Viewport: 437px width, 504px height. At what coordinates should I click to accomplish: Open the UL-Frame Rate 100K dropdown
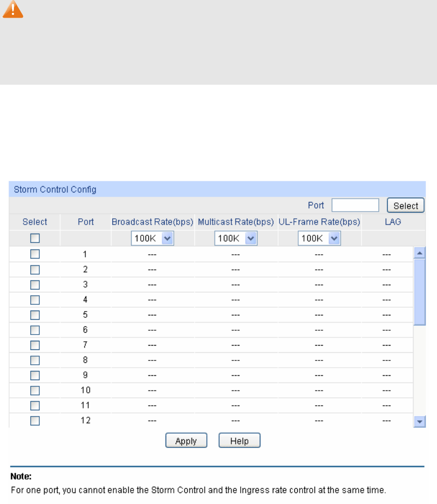coord(319,238)
